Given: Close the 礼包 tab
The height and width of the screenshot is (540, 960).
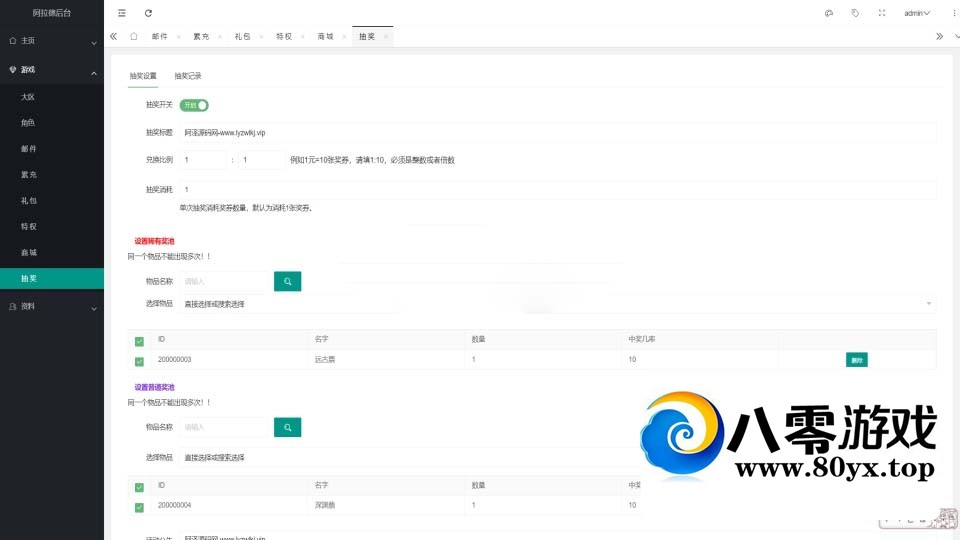Looking at the screenshot, I should click(261, 37).
